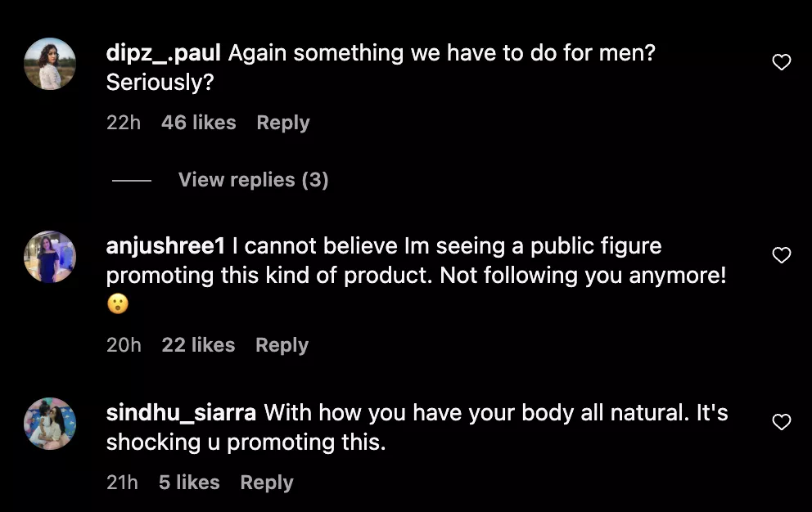This screenshot has height=512, width=812.
Task: Visit the anjushree1 username link
Action: click(x=165, y=246)
